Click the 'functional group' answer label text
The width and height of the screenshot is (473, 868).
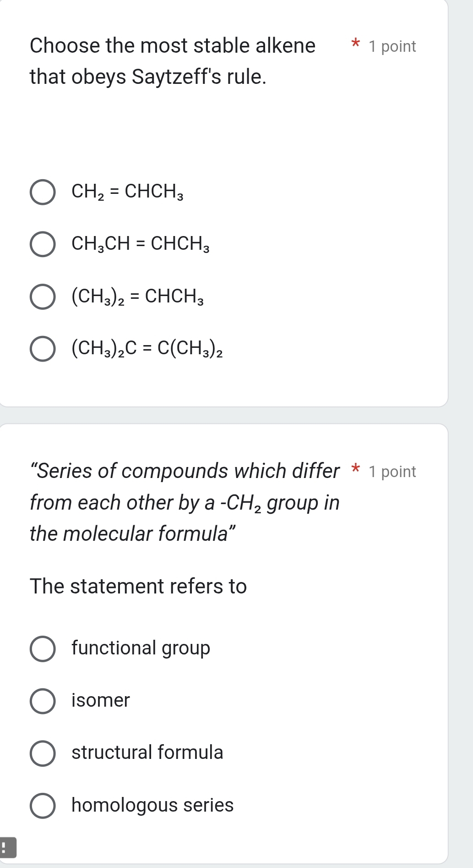tap(141, 648)
